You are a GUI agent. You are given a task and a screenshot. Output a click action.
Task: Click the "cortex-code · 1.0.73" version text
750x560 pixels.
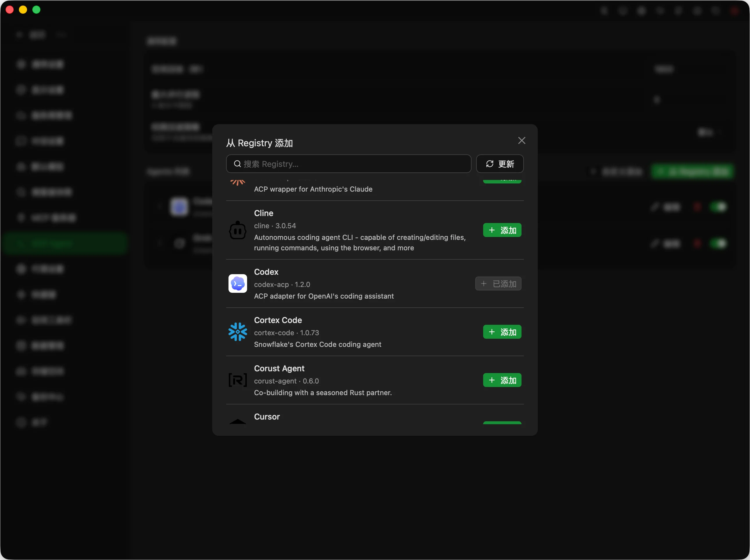[286, 333]
